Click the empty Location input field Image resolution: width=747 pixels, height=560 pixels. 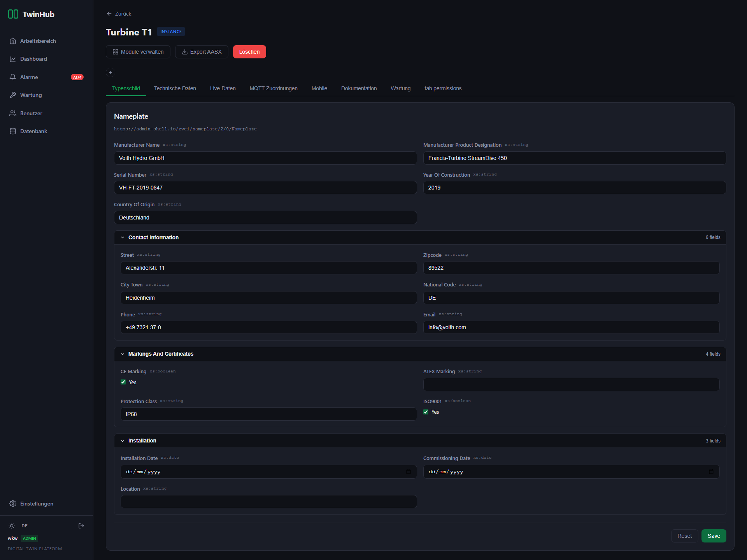(x=269, y=502)
